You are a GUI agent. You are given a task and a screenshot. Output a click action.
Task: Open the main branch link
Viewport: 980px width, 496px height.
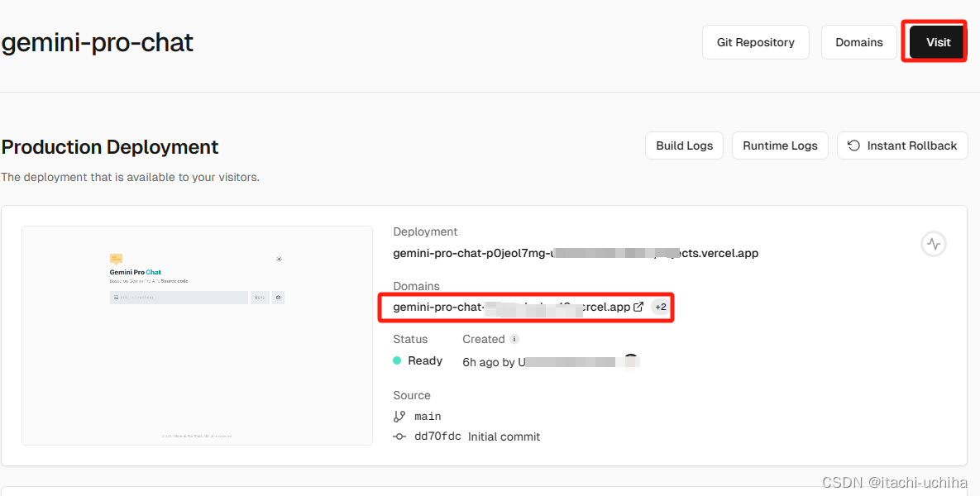[x=428, y=416]
